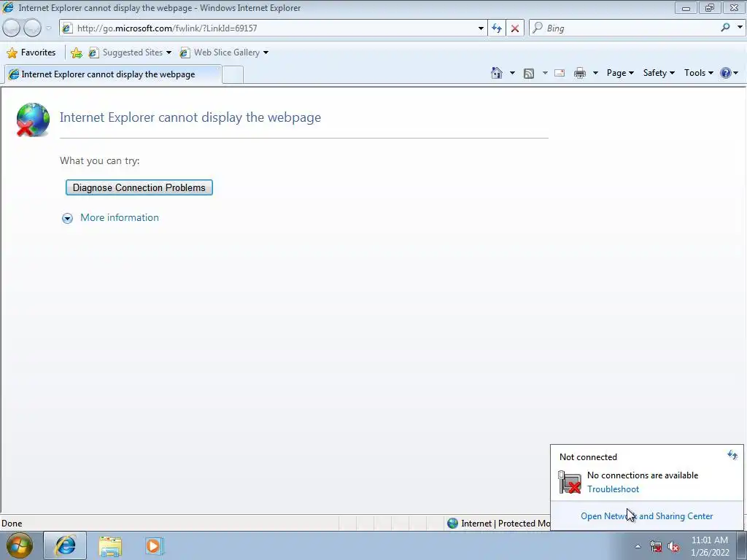Screen dimensions: 747x560
Task: Click the Refresh page icon
Action: 497,28
